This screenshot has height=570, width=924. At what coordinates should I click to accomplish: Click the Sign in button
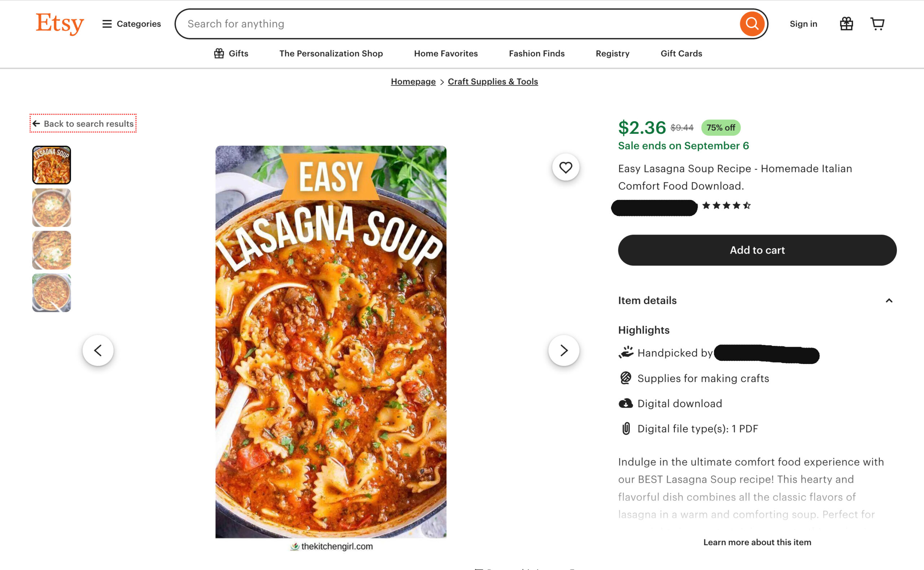coord(803,24)
